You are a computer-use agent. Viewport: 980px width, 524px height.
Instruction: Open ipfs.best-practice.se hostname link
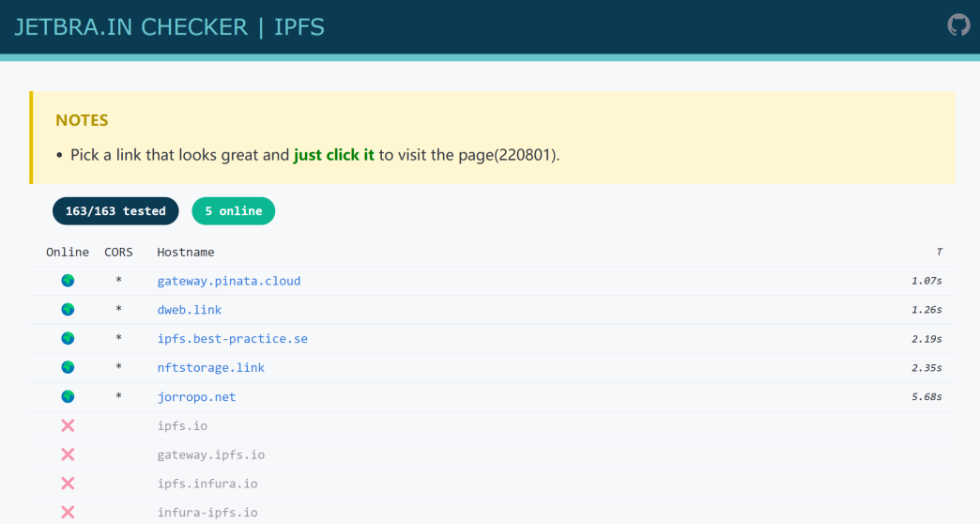232,339
